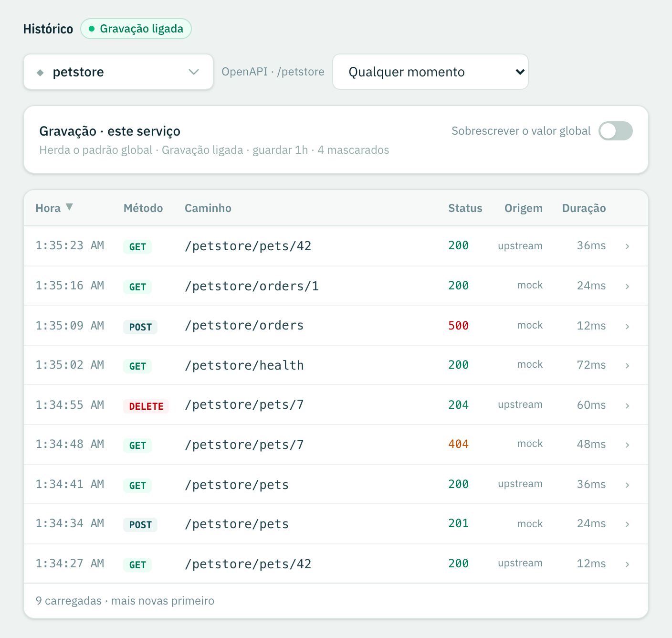Click the Duração column header

coord(584,208)
